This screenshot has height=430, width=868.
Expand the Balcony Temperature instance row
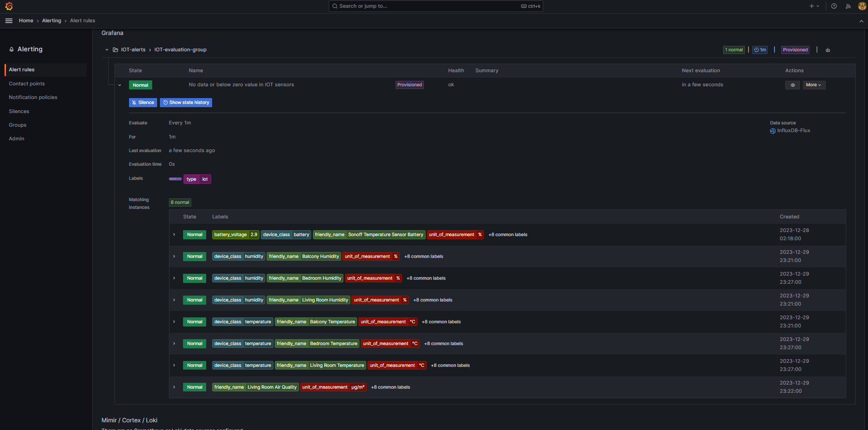click(174, 322)
